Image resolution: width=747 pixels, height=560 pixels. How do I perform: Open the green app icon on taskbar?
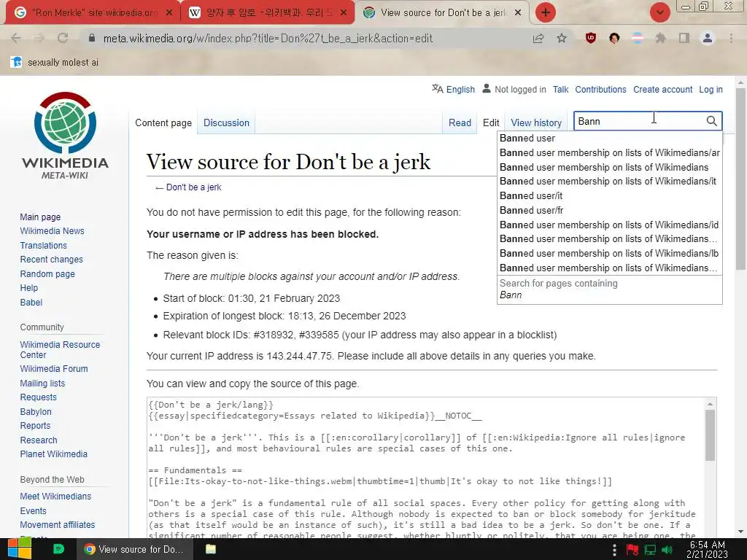(x=58, y=549)
